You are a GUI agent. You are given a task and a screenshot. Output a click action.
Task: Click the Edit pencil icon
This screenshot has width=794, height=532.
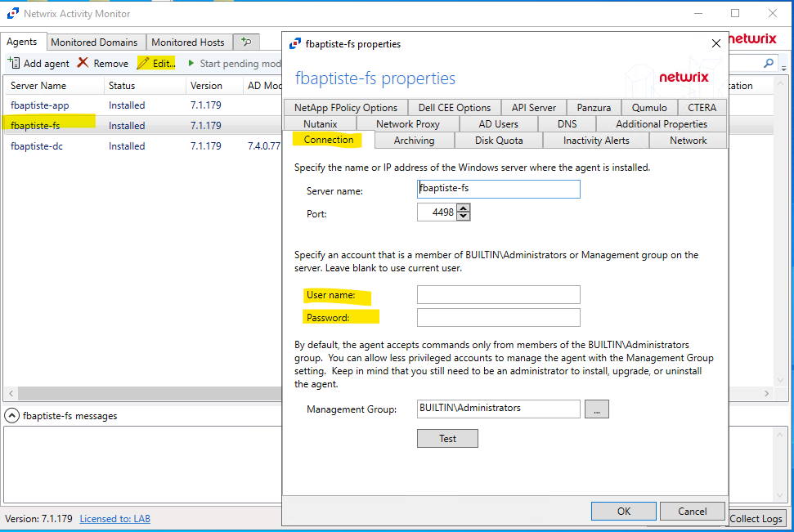144,63
